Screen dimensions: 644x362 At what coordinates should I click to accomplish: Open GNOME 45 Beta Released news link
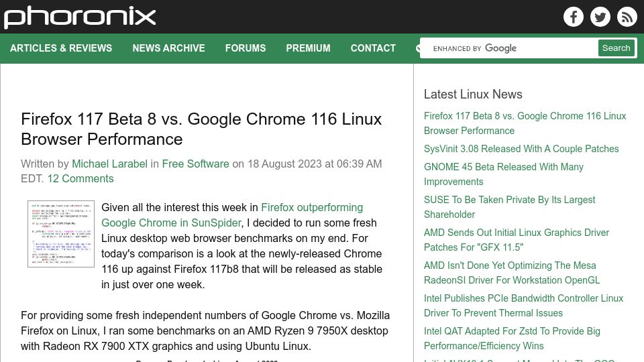(x=504, y=174)
